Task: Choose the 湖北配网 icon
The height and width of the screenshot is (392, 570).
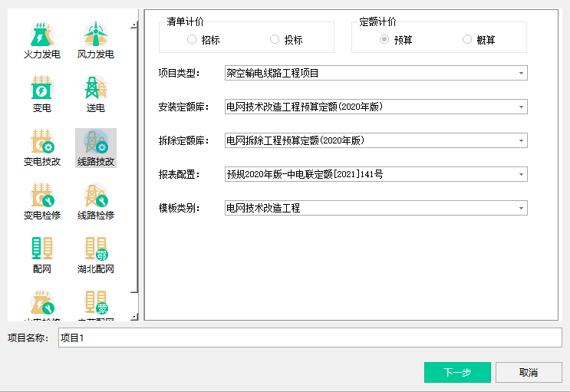Action: coord(96,255)
